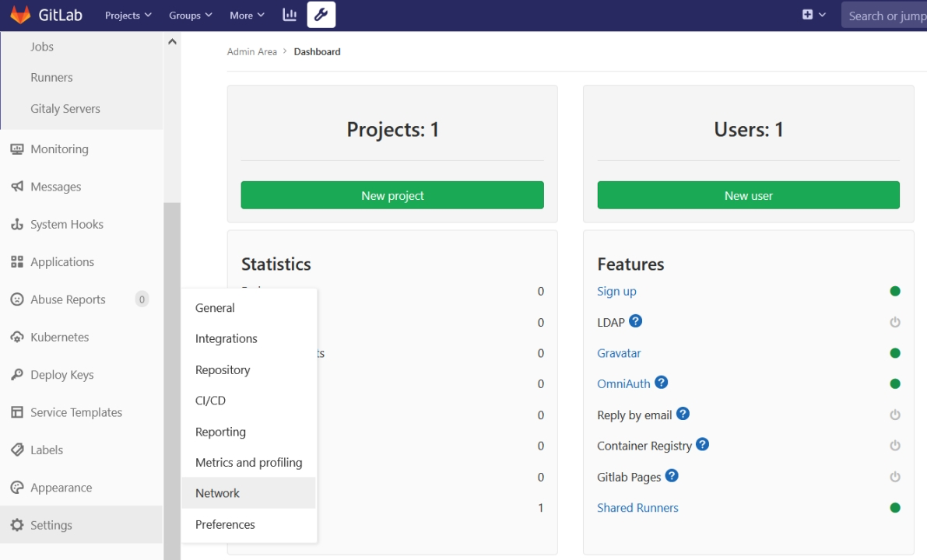The image size is (927, 560).
Task: Click the LDAP disabled power icon
Action: click(895, 322)
